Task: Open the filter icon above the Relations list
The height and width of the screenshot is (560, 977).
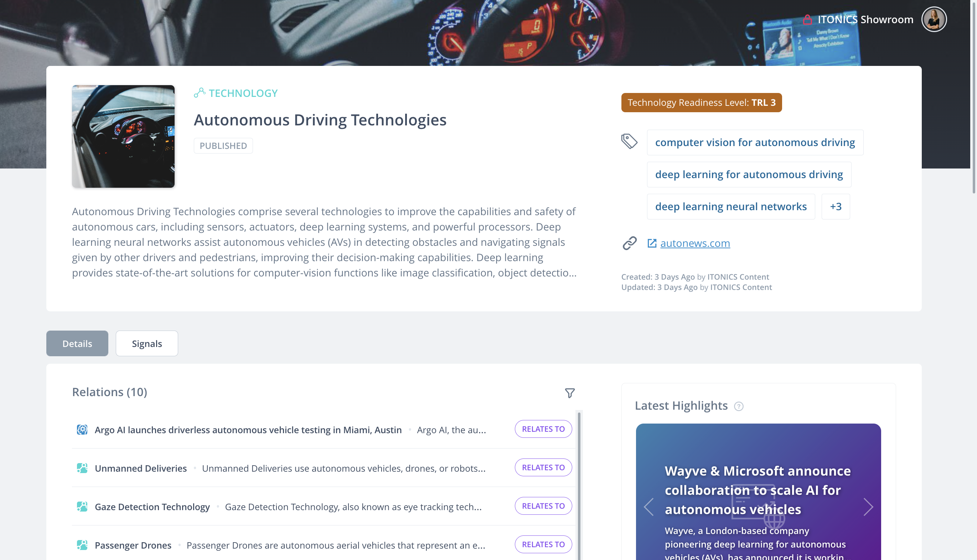Action: [570, 393]
